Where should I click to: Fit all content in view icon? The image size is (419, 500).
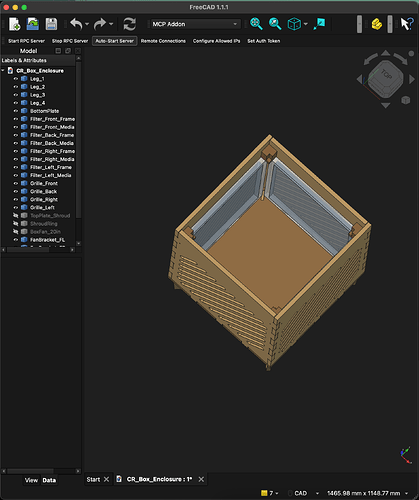[256, 24]
